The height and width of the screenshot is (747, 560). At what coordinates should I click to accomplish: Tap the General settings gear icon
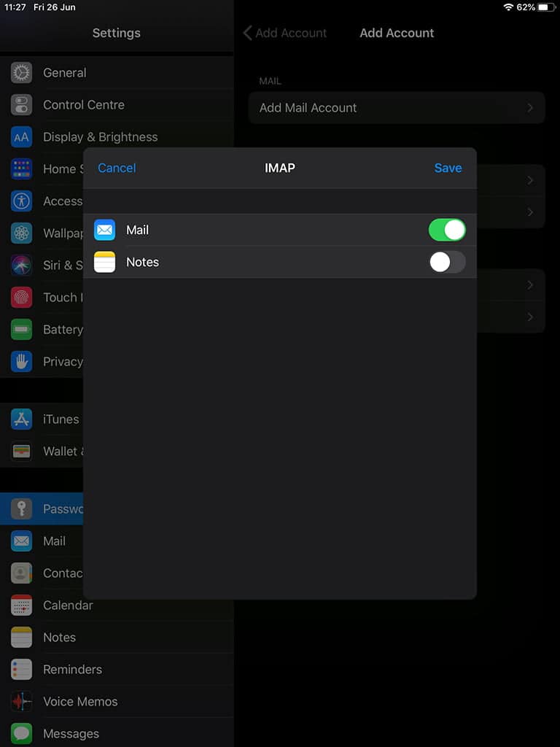[x=21, y=72]
